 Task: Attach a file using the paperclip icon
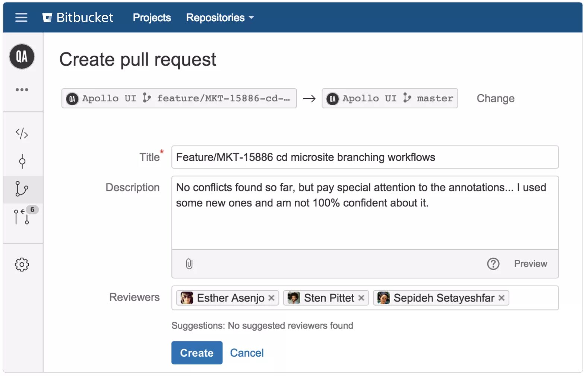point(189,264)
